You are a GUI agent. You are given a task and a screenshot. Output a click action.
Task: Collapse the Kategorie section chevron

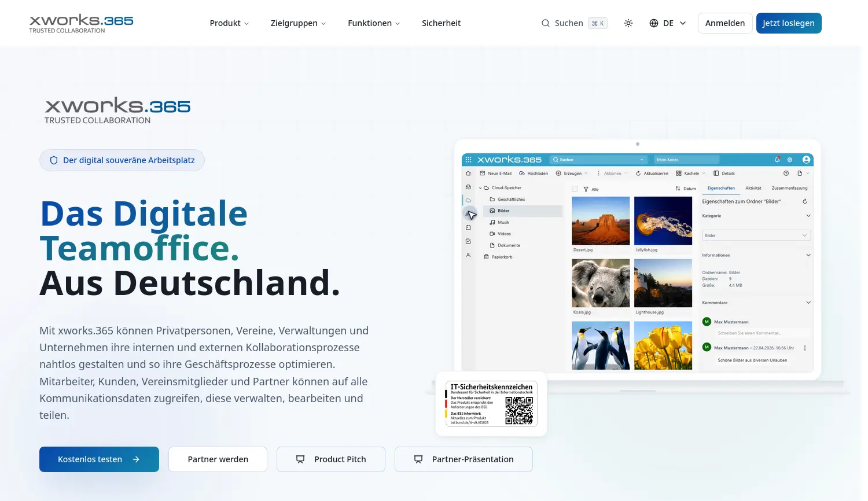[x=808, y=216]
